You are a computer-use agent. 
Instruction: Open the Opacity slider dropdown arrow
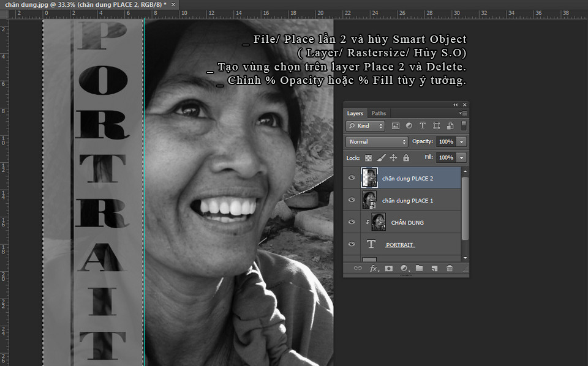(462, 141)
